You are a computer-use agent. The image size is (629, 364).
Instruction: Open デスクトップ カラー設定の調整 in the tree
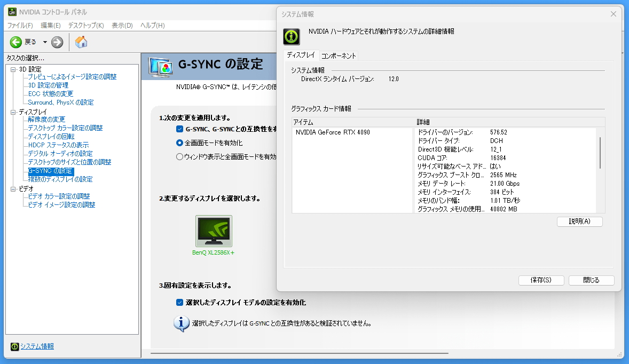[65, 128]
